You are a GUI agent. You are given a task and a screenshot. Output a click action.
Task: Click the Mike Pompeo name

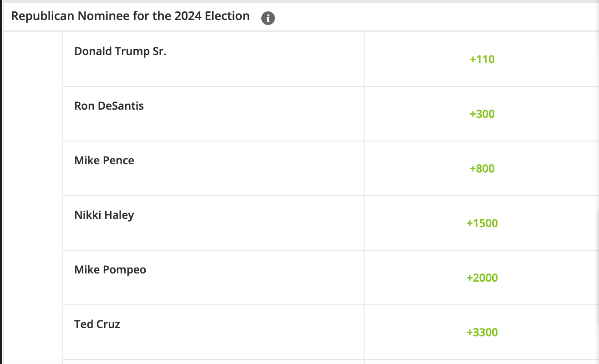coord(110,270)
